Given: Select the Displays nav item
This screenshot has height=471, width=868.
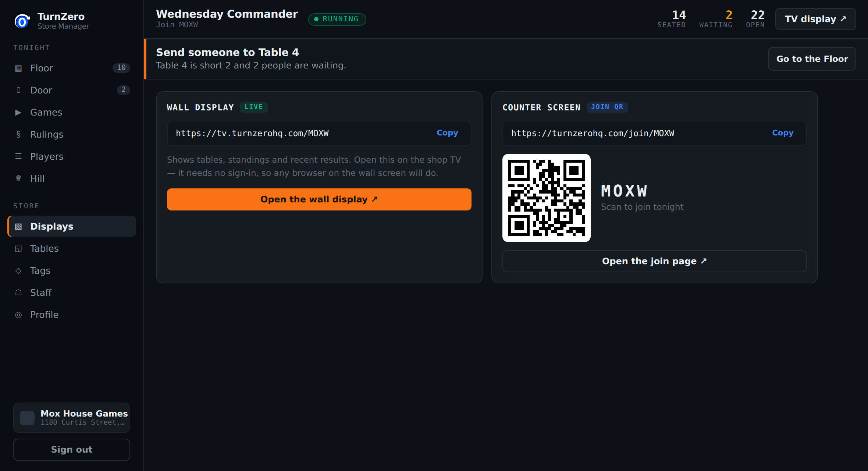Looking at the screenshot, I should (72, 226).
